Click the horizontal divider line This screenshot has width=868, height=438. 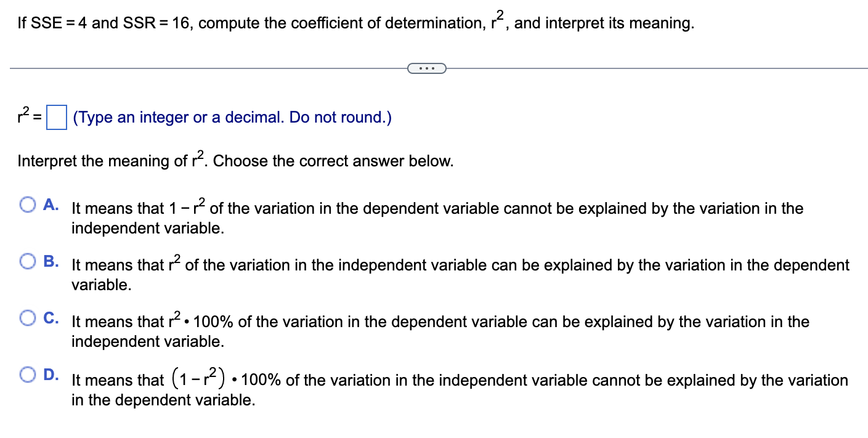point(185,68)
